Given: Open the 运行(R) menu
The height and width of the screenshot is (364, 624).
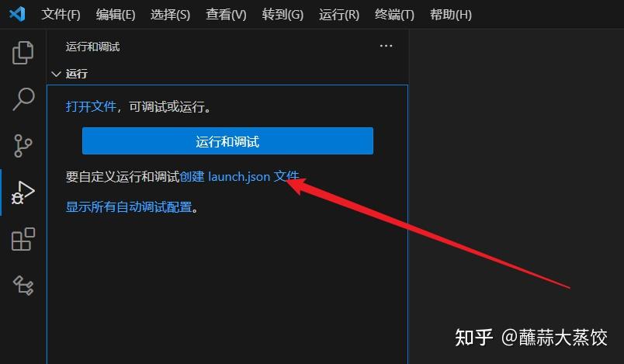Looking at the screenshot, I should click(x=339, y=15).
